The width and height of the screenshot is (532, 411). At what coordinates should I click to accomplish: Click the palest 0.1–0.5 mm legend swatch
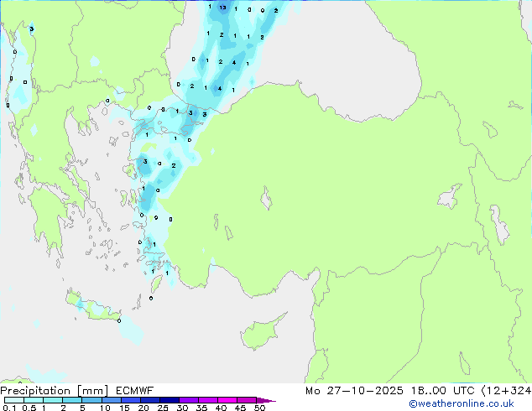tap(14, 400)
